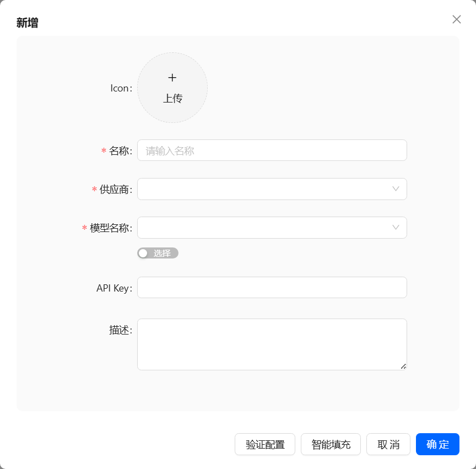
Task: Toggle the 选择 switch under 模型名称
Action: tap(158, 253)
